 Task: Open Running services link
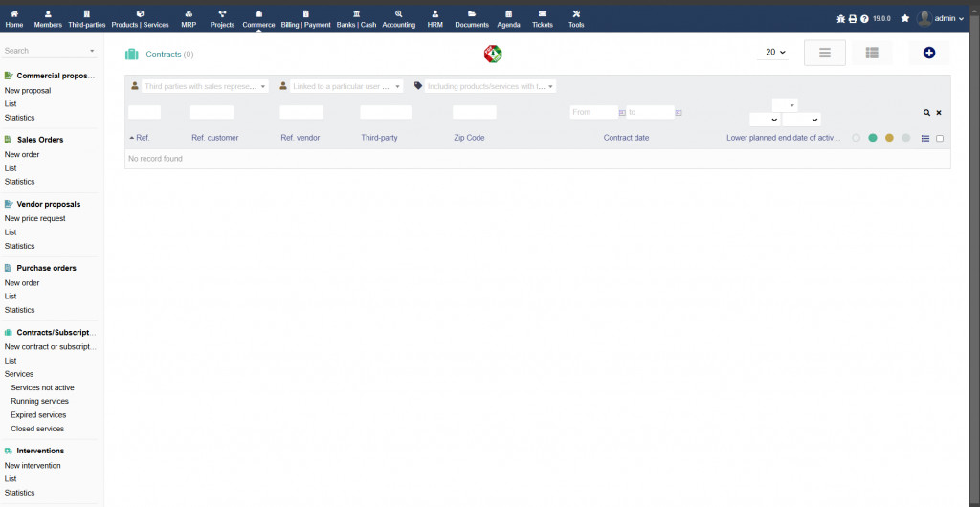pyautogui.click(x=39, y=402)
